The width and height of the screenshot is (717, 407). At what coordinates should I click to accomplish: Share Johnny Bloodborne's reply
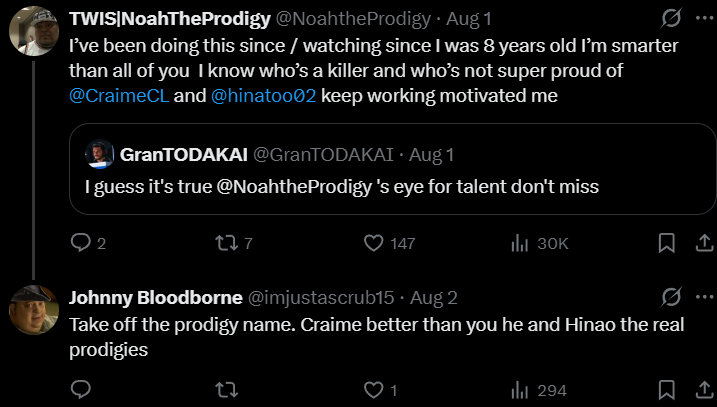click(705, 390)
